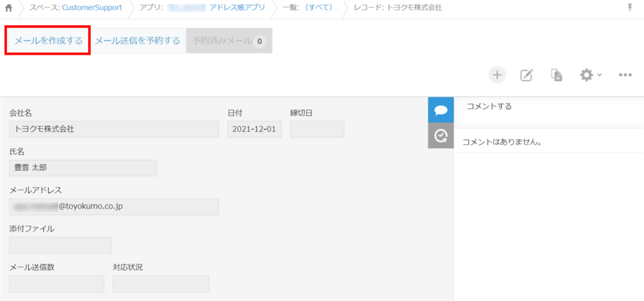Open 予約済みメール list
644x301 pixels.
[x=229, y=41]
